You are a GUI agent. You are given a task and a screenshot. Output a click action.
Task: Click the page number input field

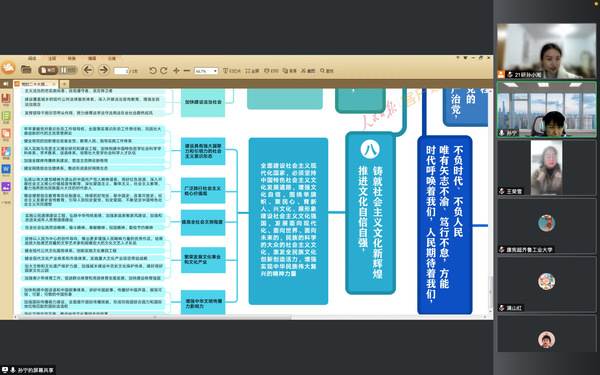point(121,71)
